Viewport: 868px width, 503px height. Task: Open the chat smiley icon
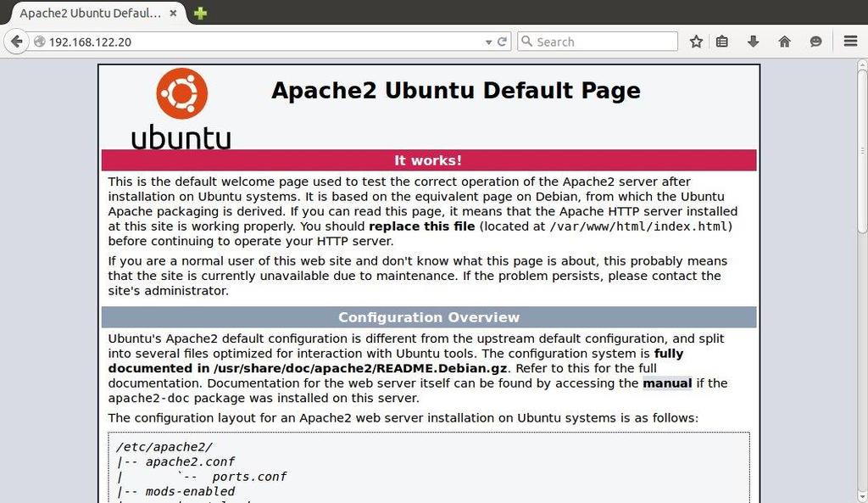[815, 42]
